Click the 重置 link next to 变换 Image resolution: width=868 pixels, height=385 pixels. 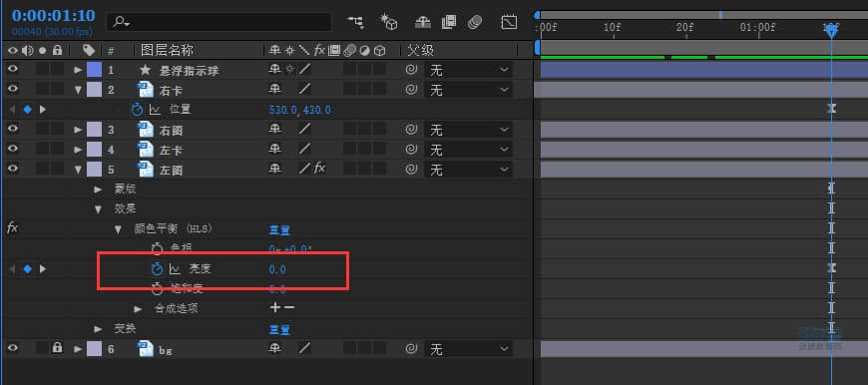click(x=279, y=330)
